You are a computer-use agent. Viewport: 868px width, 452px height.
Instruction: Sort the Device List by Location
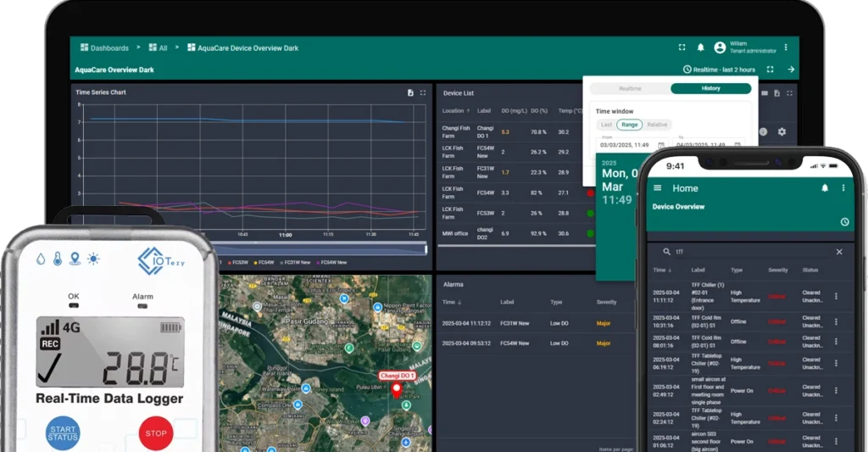pyautogui.click(x=455, y=111)
